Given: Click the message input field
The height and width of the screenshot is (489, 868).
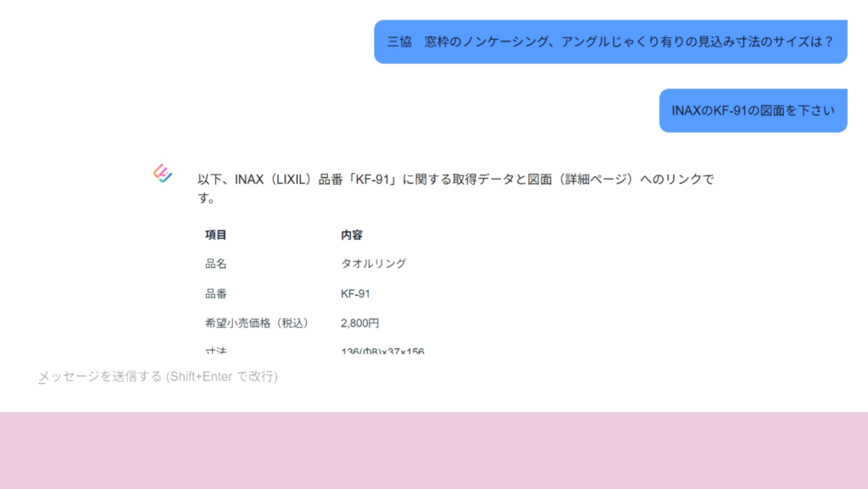Looking at the screenshot, I should 339,376.
